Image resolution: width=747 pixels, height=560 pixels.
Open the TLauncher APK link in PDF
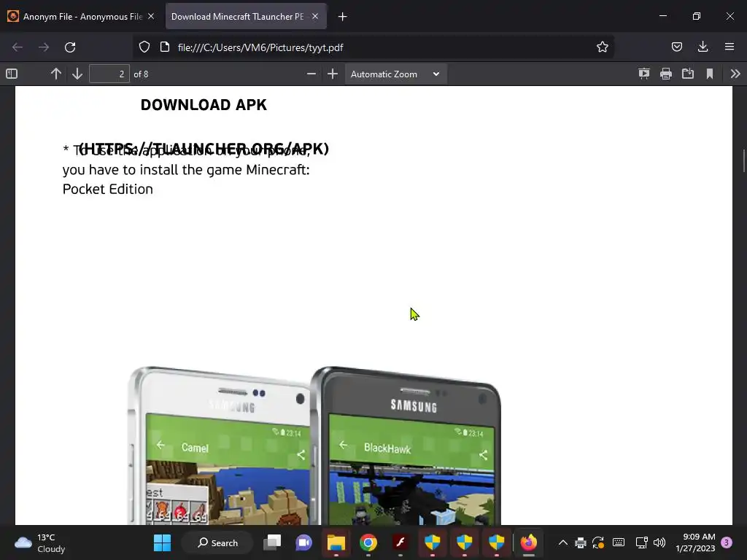[x=204, y=149]
